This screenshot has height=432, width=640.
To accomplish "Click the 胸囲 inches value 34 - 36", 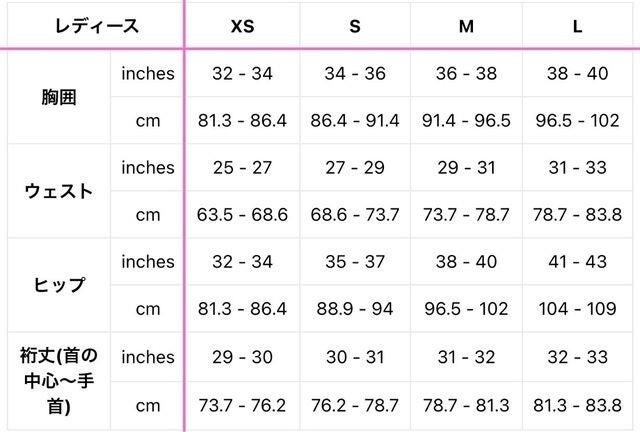I will click(354, 73).
